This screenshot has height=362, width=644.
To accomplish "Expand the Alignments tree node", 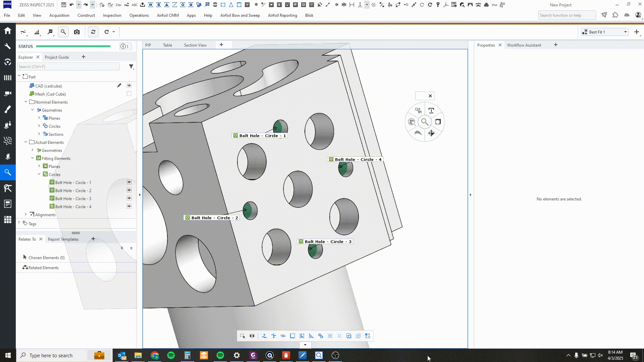I will 26,215.
